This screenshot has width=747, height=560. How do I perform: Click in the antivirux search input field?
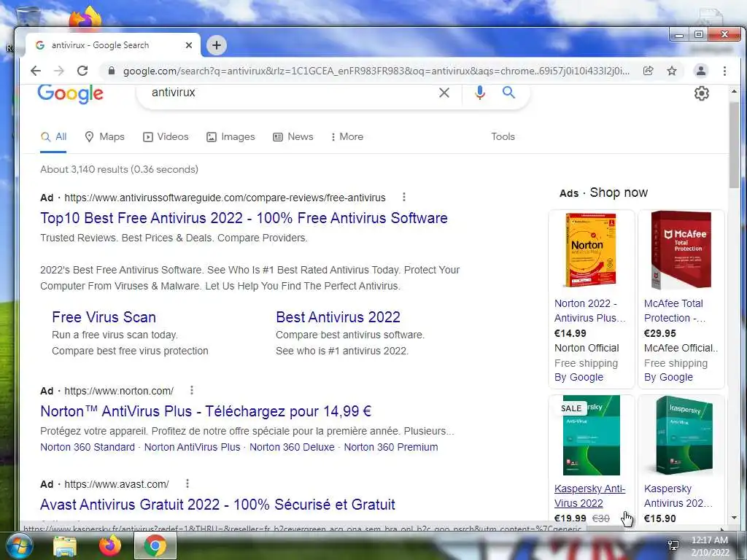(x=290, y=93)
